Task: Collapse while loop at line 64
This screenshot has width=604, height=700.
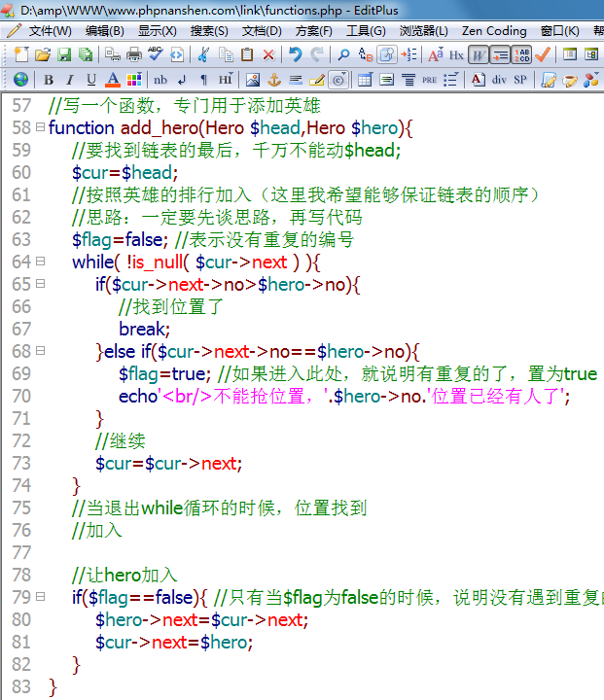Action: click(x=40, y=262)
